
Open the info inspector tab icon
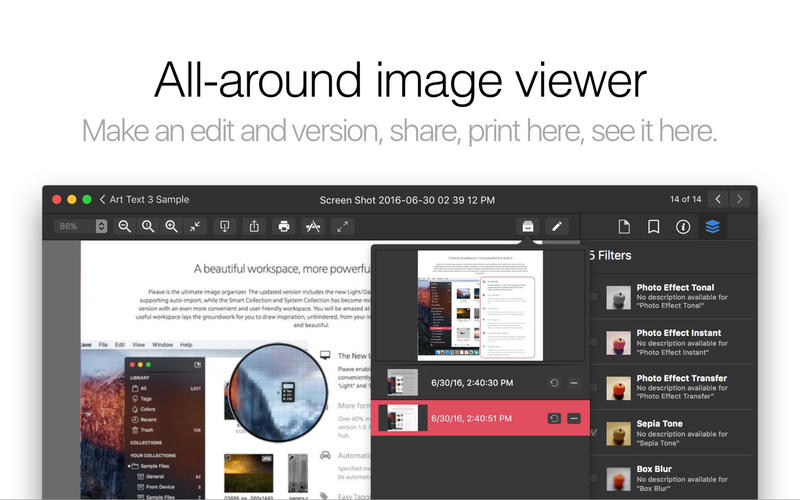(683, 227)
